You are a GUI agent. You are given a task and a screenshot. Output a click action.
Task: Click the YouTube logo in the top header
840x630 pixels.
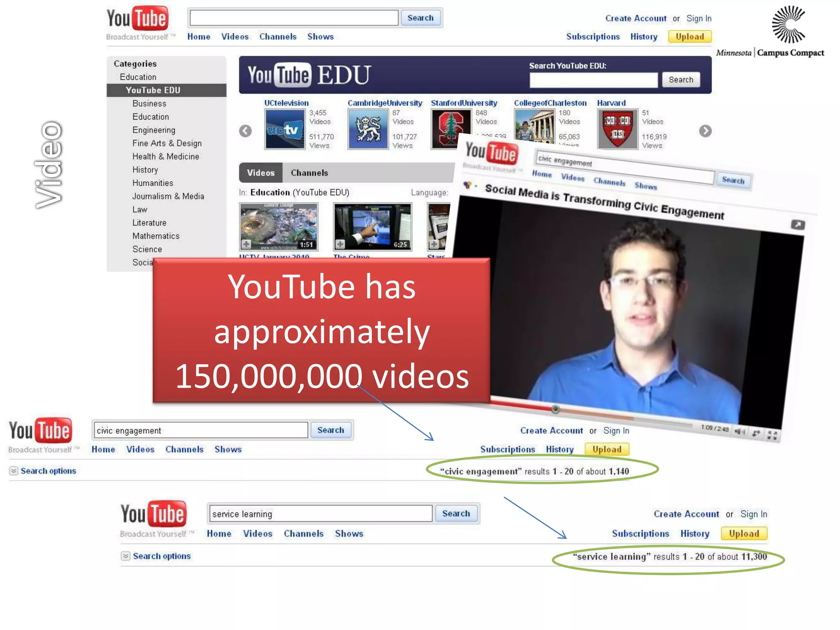tap(137, 18)
